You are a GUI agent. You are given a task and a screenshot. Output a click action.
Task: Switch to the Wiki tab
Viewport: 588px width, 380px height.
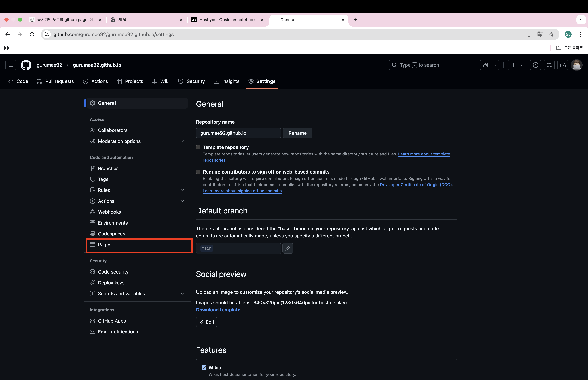pos(161,81)
